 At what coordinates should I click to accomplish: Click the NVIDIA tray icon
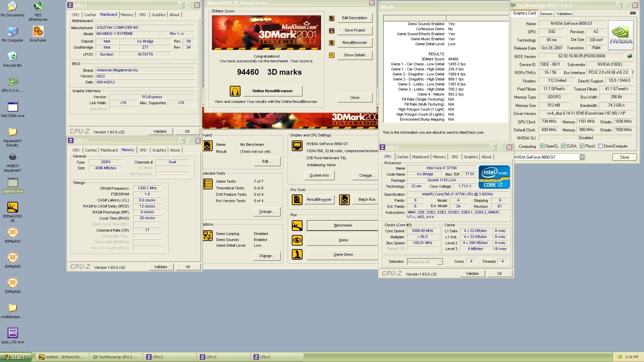click(620, 357)
